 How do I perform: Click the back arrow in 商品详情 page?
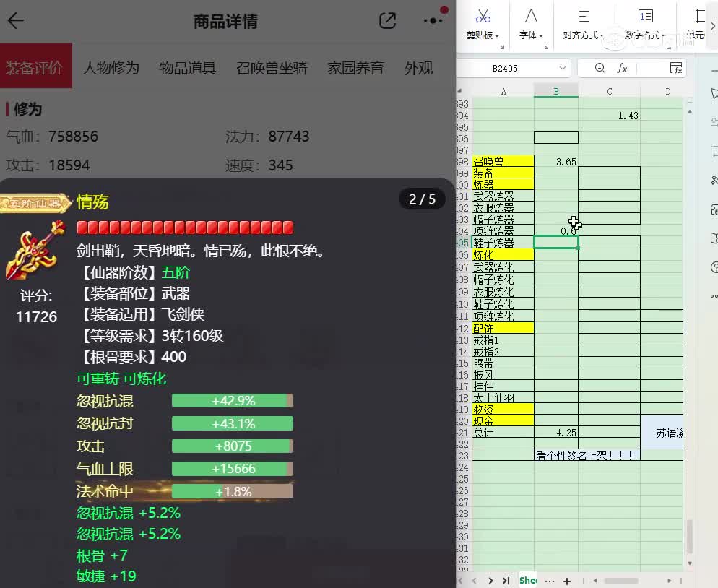[x=16, y=22]
